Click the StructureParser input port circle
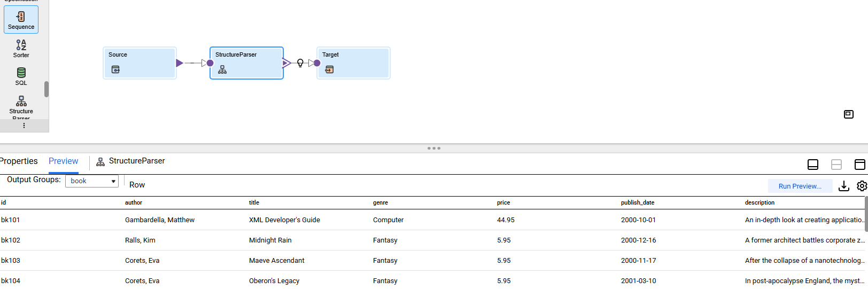The image size is (868, 289). tap(210, 63)
